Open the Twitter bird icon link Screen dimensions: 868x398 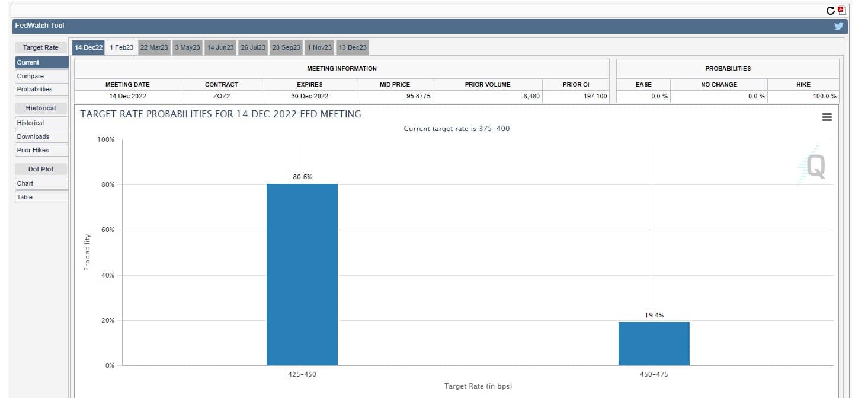(839, 26)
